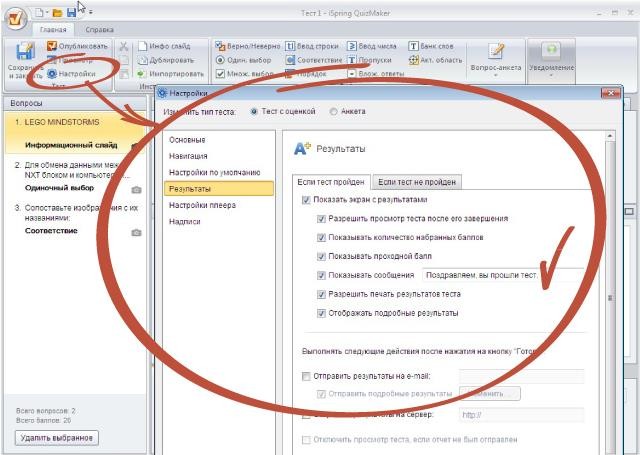Click Импортировать in the ribbon

click(x=171, y=74)
